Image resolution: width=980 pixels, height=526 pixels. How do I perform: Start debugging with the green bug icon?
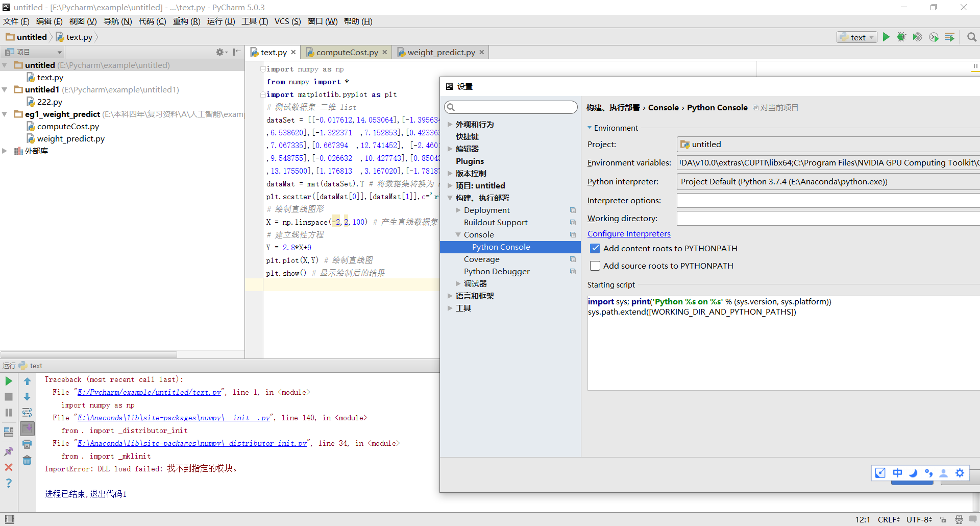pos(902,37)
